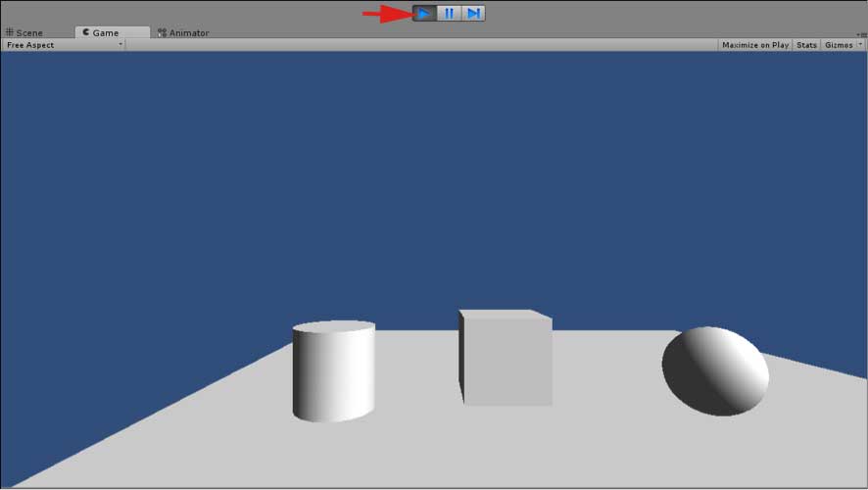Toggle Gizmos in Game view
This screenshot has height=490, width=868.
(839, 45)
